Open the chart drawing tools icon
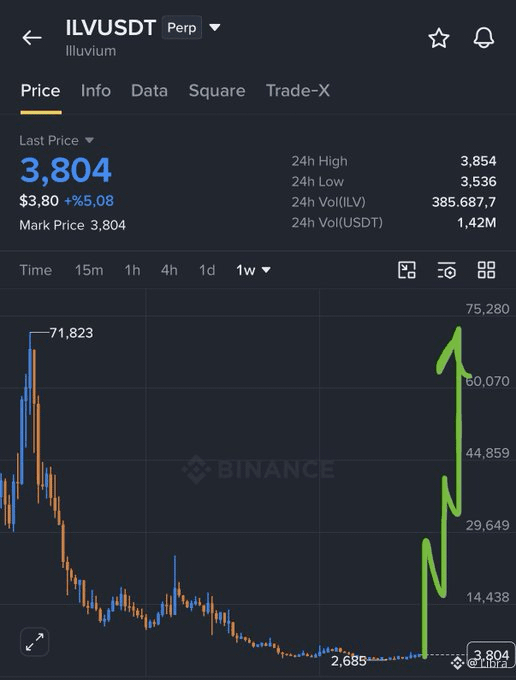This screenshot has height=680, width=516. (x=407, y=270)
